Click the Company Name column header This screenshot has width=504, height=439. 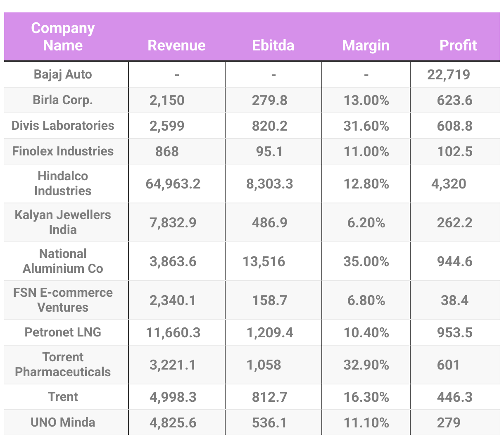(63, 36)
